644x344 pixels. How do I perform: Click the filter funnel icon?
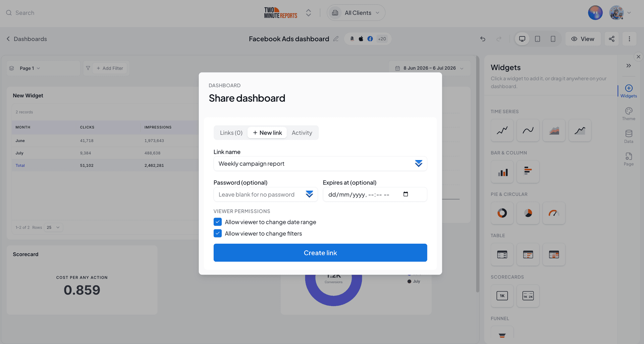pyautogui.click(x=88, y=68)
